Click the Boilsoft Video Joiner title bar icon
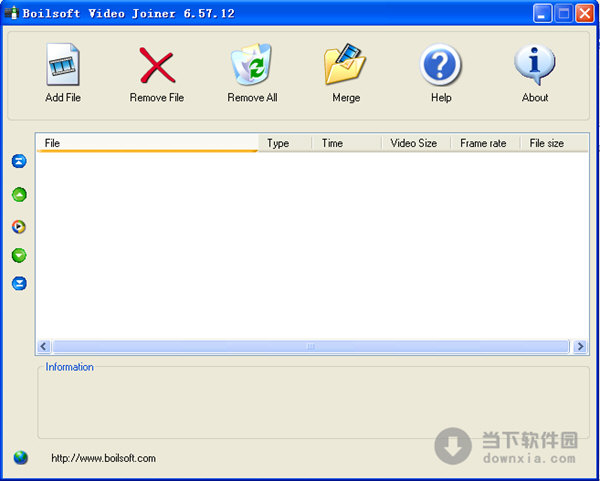 pyautogui.click(x=12, y=13)
